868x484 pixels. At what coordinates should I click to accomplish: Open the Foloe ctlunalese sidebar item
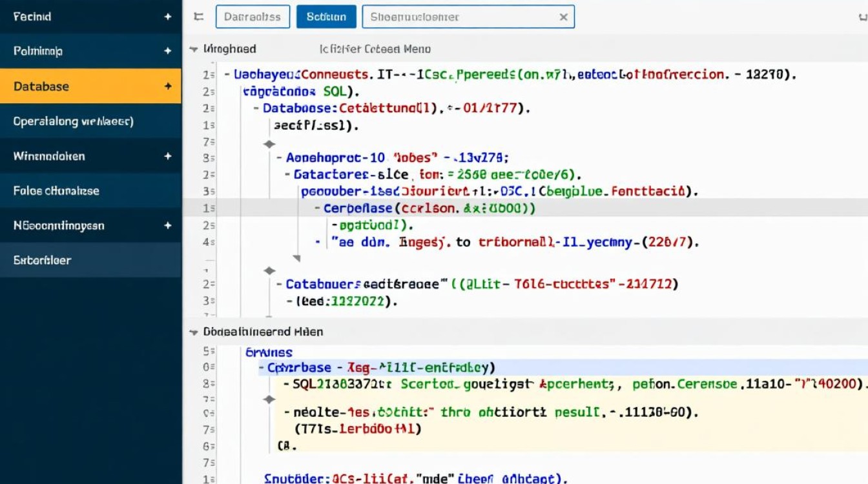(56, 191)
